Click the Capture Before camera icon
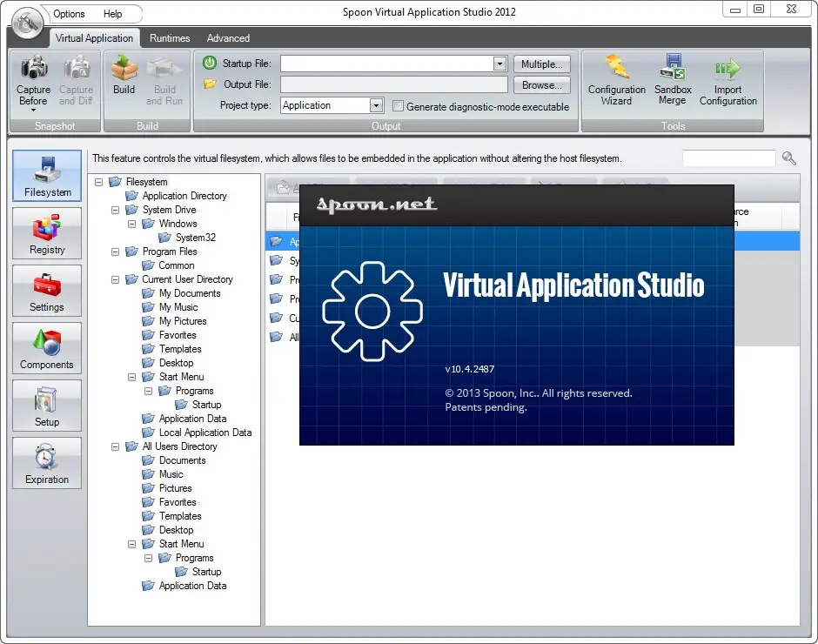Viewport: 818px width, 644px height. [34, 68]
